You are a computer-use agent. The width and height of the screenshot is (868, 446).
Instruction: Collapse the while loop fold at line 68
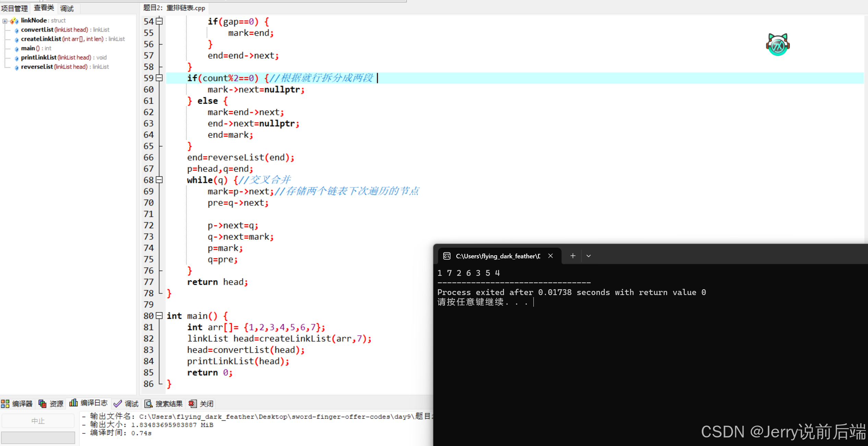[x=159, y=180]
